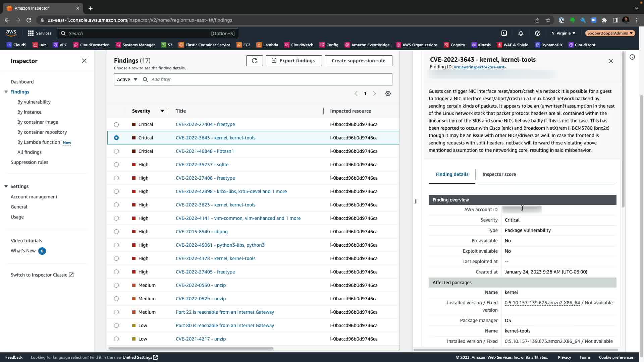Screen dimensions: 644x362
Task: Select the CVE-2021-46848 libtasn1 radio button
Action: (x=116, y=152)
